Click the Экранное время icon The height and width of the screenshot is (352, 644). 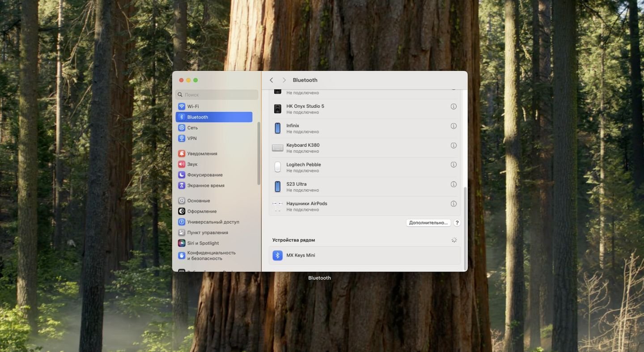[x=182, y=186]
